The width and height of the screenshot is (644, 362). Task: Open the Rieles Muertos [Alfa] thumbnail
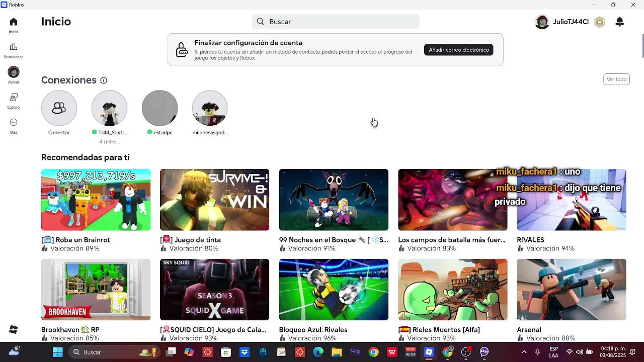click(452, 290)
